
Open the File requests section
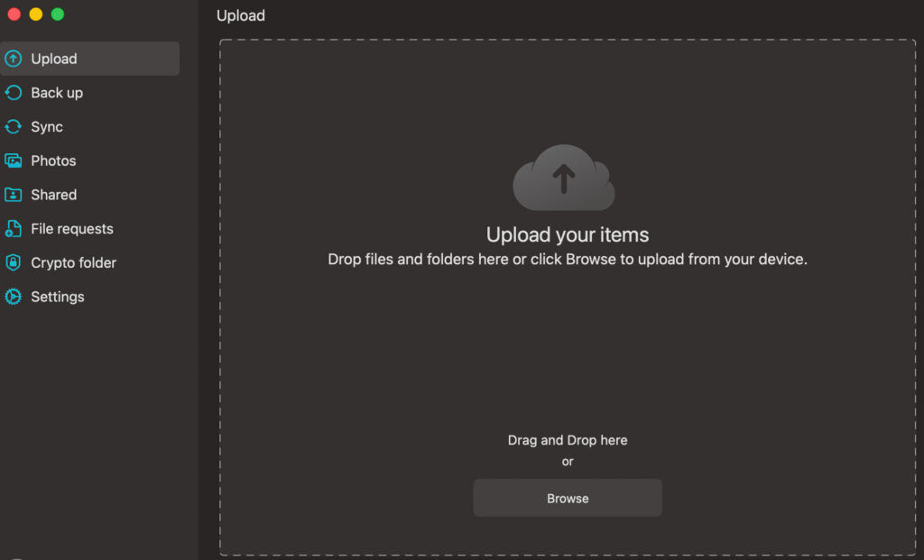pos(71,228)
